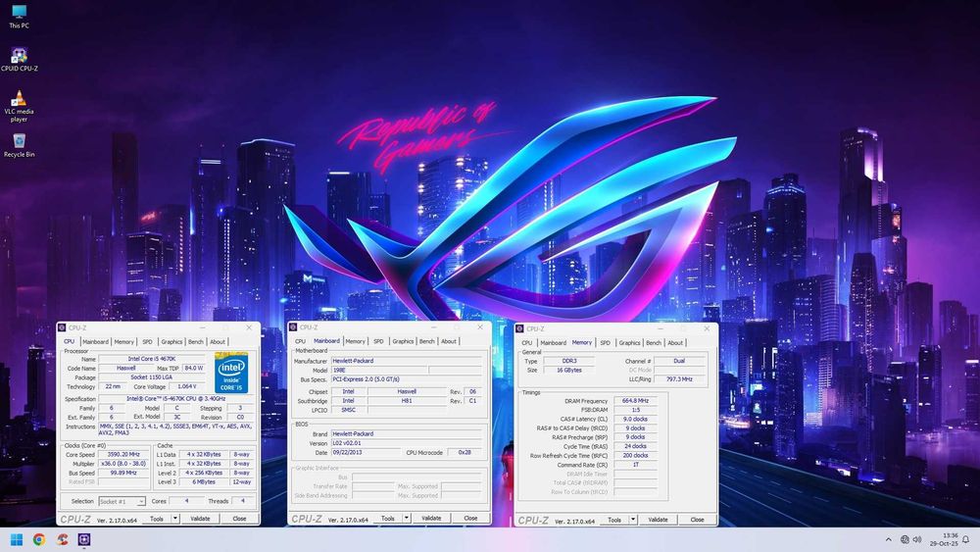Image resolution: width=980 pixels, height=552 pixels.
Task: Open the VLC media player desktop icon
Action: click(x=19, y=106)
